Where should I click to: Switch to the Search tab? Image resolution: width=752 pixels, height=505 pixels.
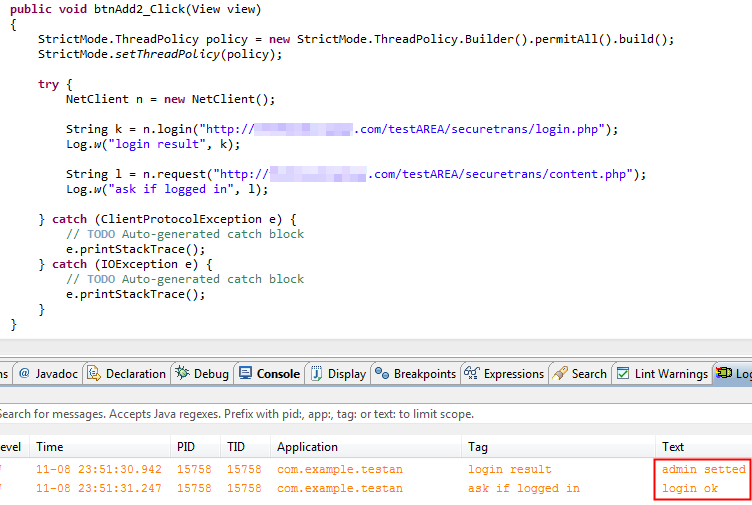(580, 374)
